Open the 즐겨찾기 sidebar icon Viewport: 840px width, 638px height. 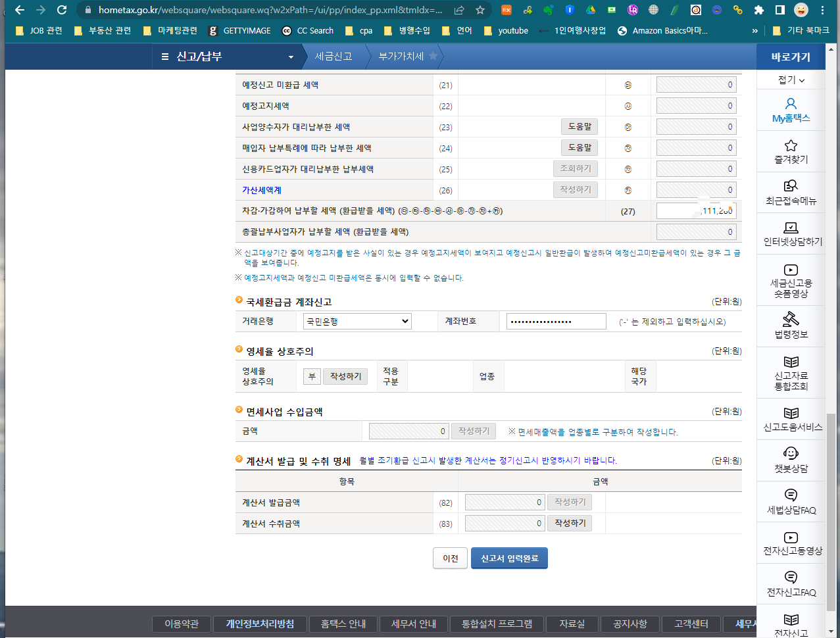pyautogui.click(x=792, y=151)
